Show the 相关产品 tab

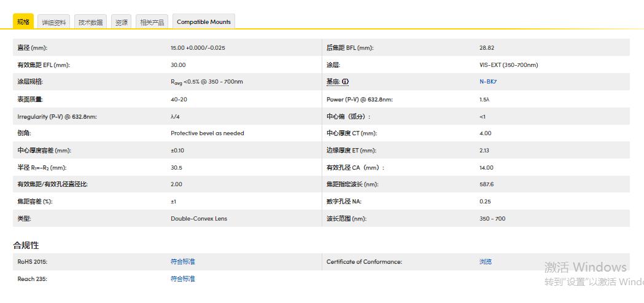coord(152,22)
